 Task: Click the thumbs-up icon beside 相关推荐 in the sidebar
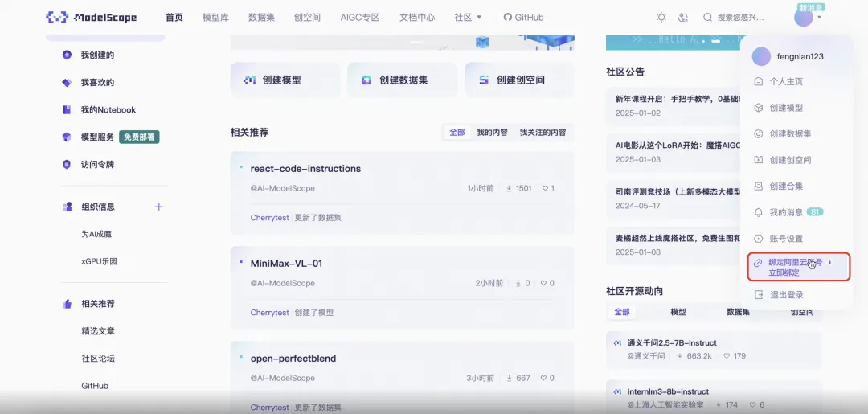click(x=67, y=303)
